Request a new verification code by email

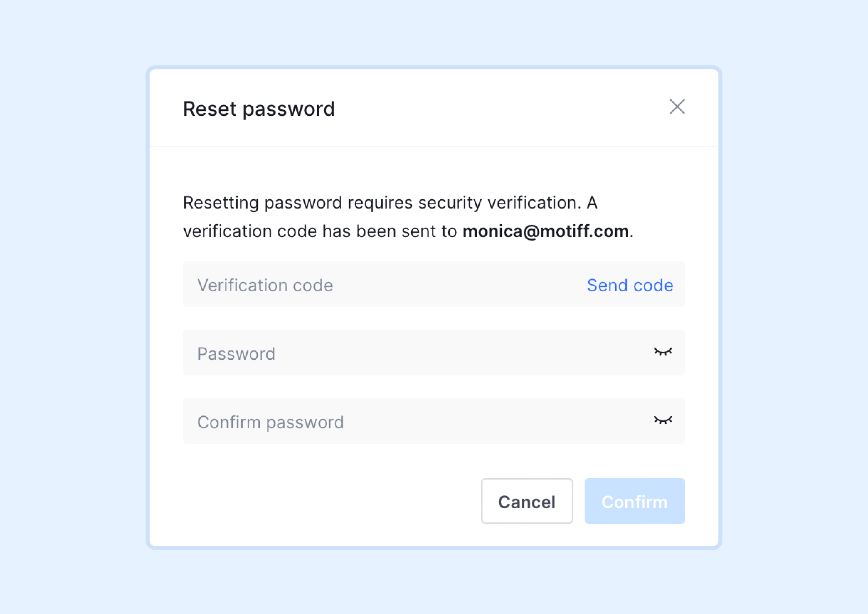(630, 285)
